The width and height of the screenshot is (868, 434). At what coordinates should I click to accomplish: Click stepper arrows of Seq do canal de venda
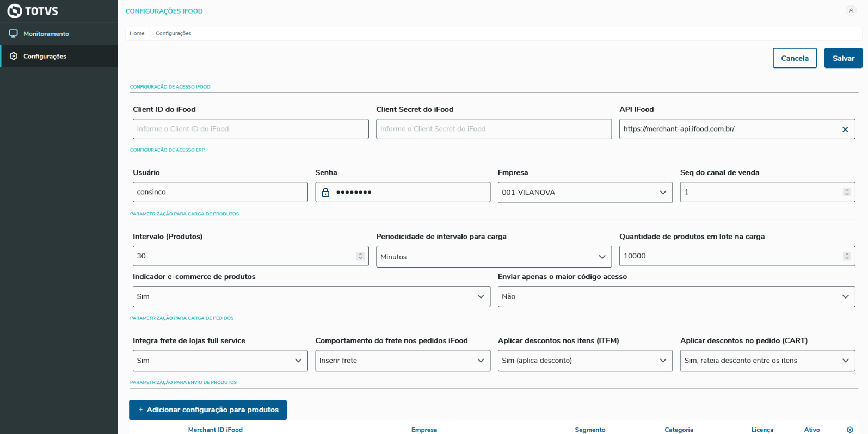847,192
